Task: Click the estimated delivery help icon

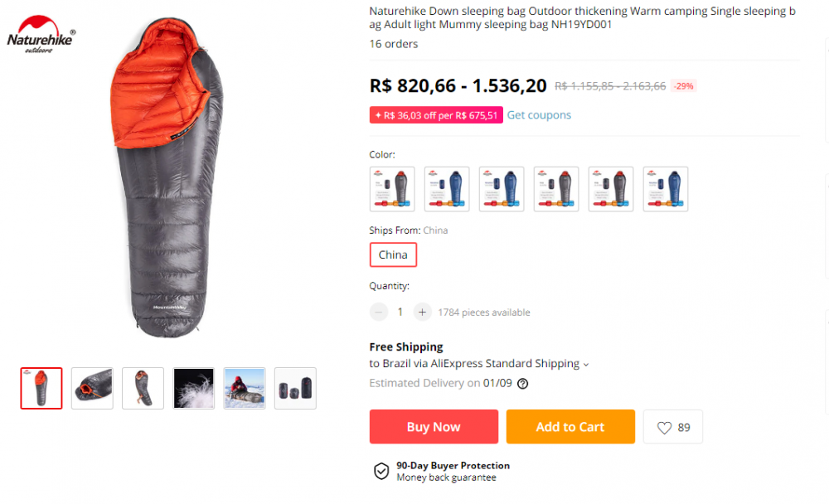Action: (522, 384)
